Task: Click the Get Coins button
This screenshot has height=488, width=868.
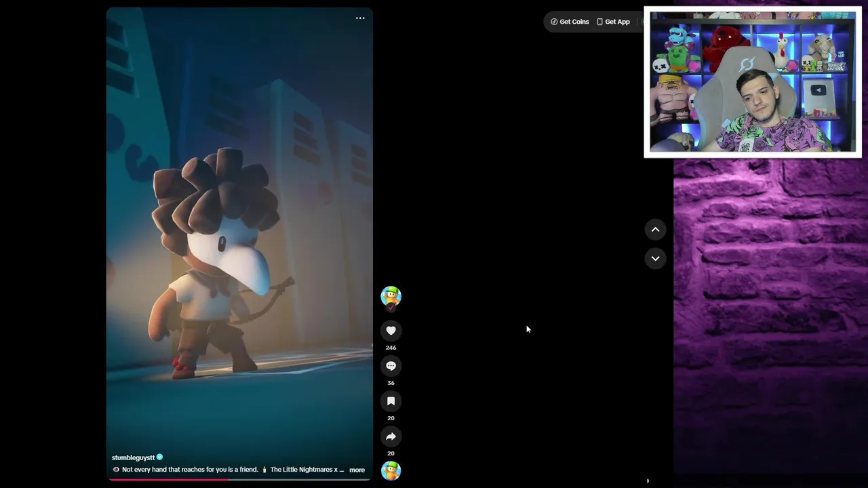Action: (570, 22)
